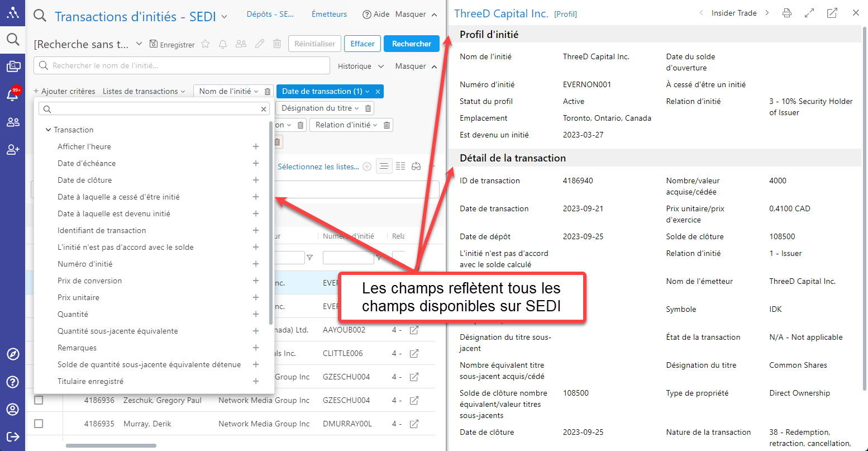868x451 pixels.
Task: Remove the Nom de l'initié criterion with its trash
Action: (268, 92)
